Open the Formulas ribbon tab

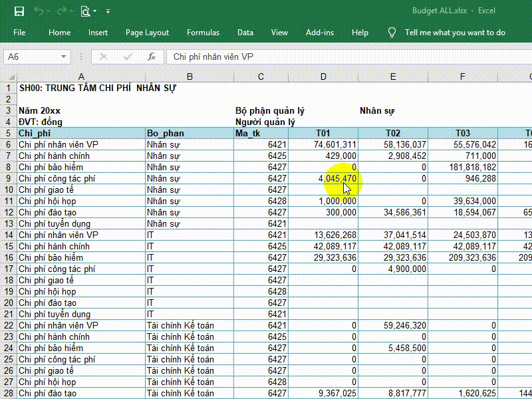[203, 33]
